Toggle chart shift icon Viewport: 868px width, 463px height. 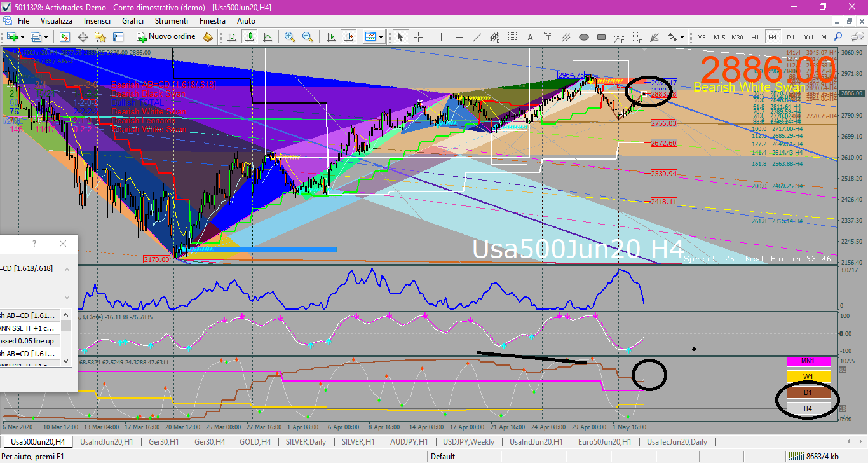[x=349, y=37]
